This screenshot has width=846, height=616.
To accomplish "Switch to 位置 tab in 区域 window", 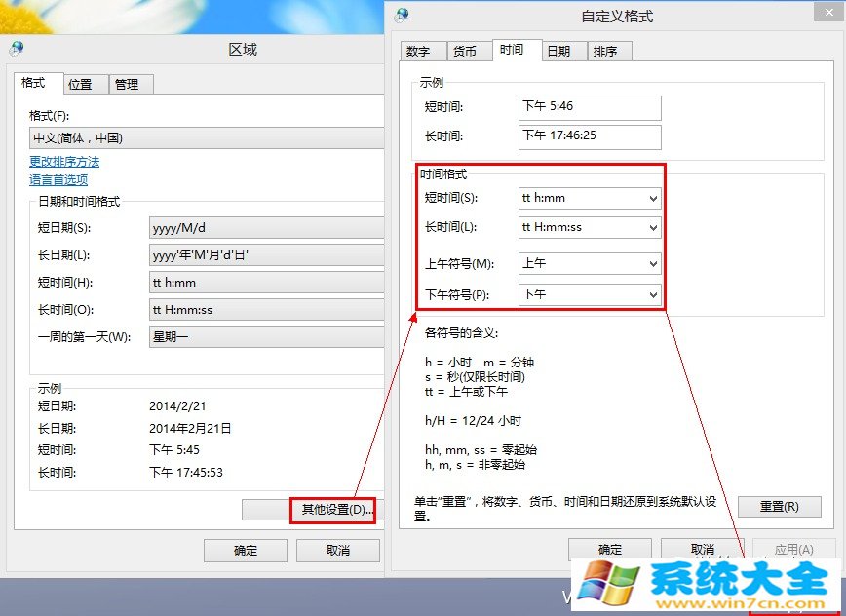I will (85, 84).
